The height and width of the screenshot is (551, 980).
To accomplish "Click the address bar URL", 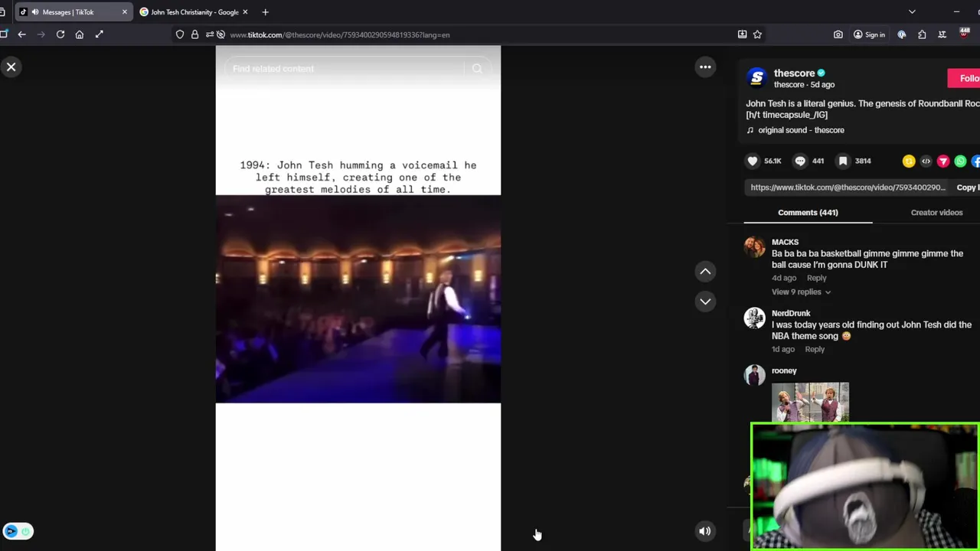I will tap(340, 35).
